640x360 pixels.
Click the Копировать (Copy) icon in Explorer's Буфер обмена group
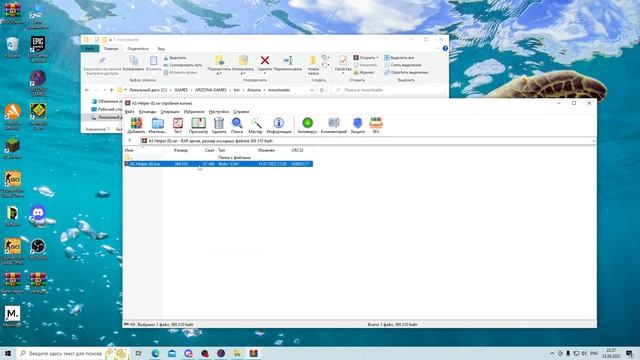(133, 61)
